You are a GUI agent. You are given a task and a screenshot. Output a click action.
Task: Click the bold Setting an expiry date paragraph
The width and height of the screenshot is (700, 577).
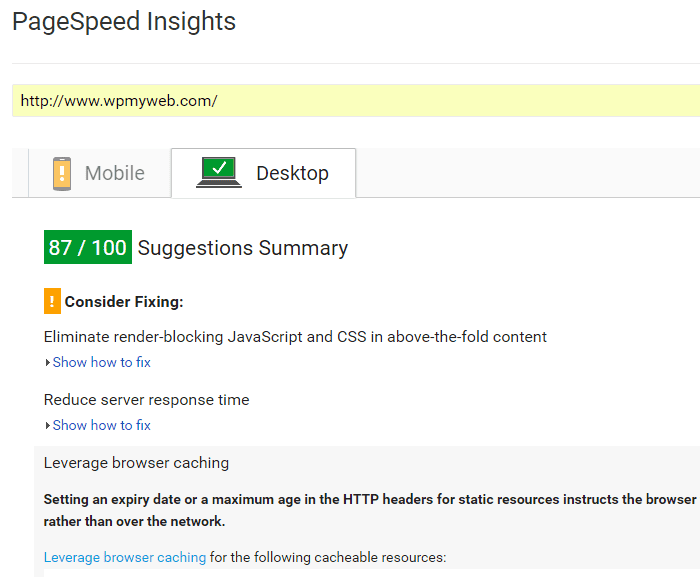click(x=371, y=510)
